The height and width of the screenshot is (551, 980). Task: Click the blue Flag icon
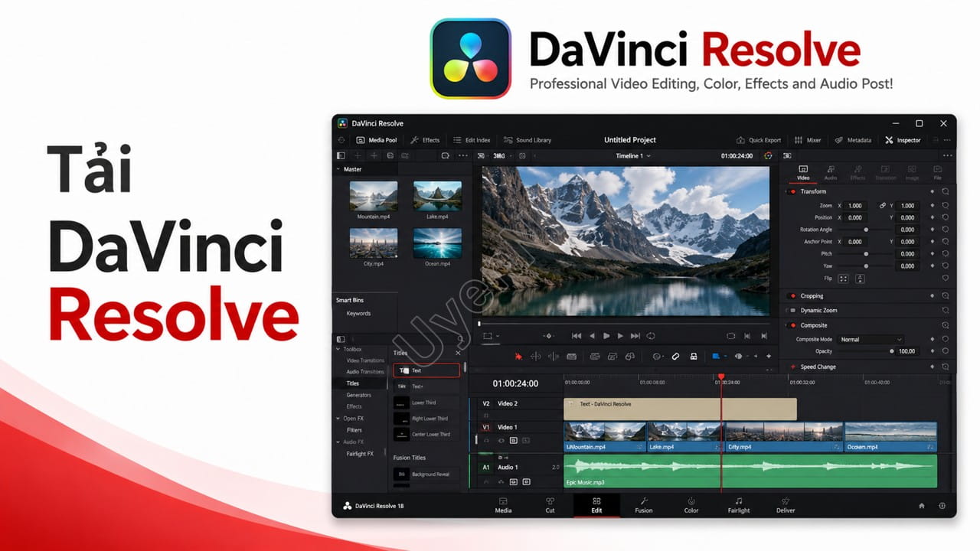[x=717, y=356]
